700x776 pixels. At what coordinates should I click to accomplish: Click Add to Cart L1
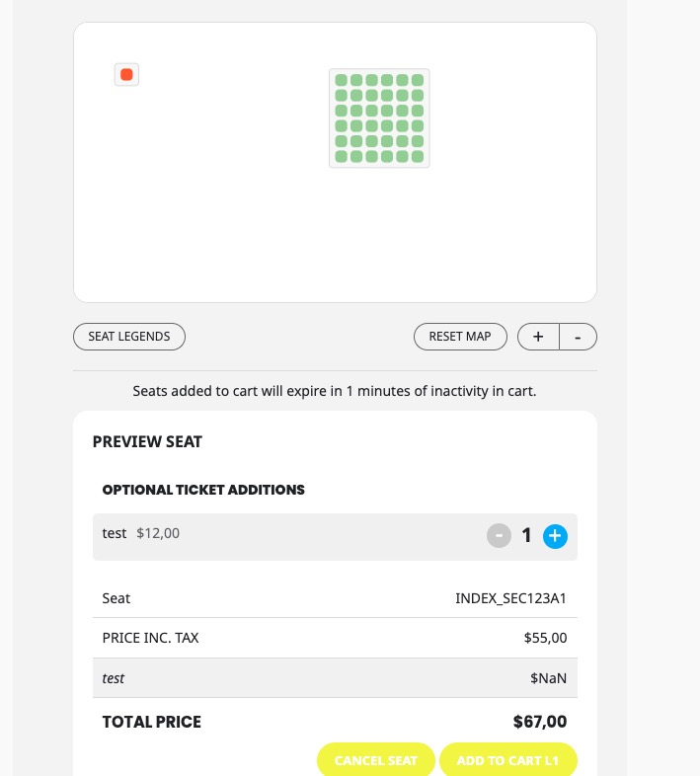point(507,759)
